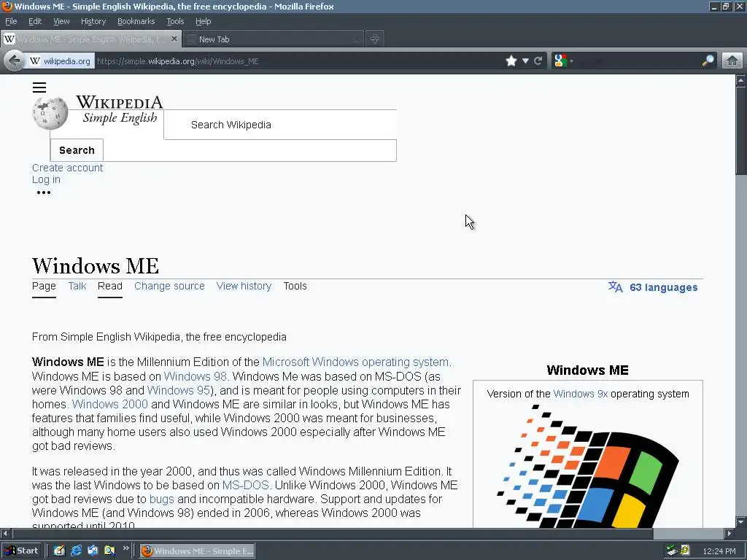Expand the article Tools dropdown
747x560 pixels.
295,286
